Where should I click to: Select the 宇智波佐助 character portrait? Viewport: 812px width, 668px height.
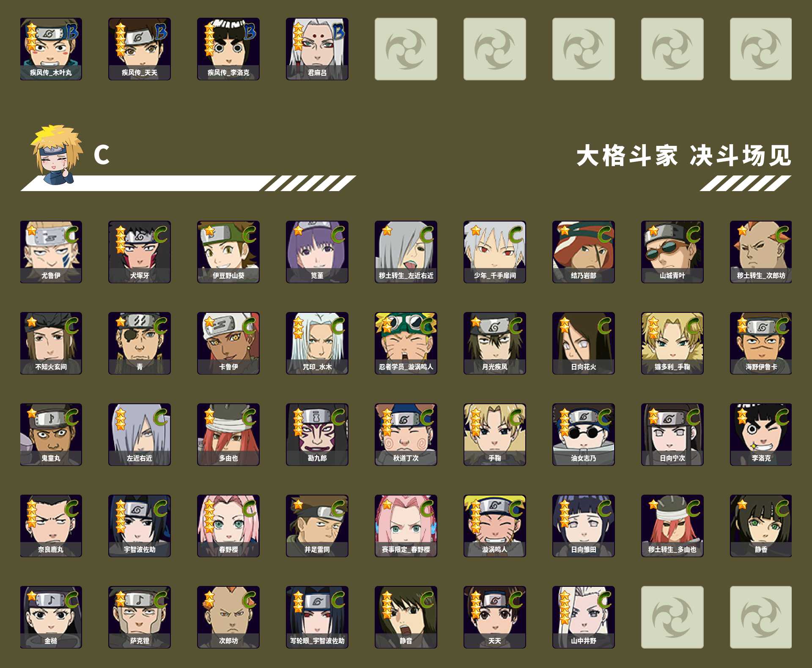pyautogui.click(x=140, y=526)
